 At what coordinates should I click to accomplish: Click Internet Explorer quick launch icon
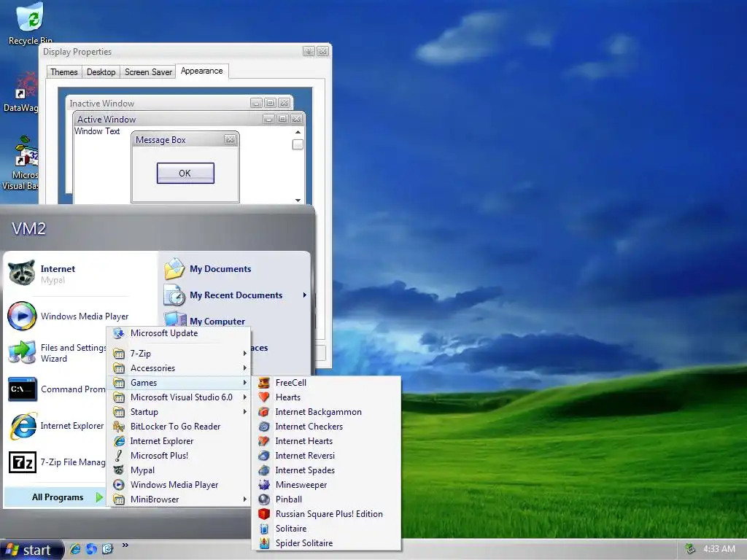point(75,549)
